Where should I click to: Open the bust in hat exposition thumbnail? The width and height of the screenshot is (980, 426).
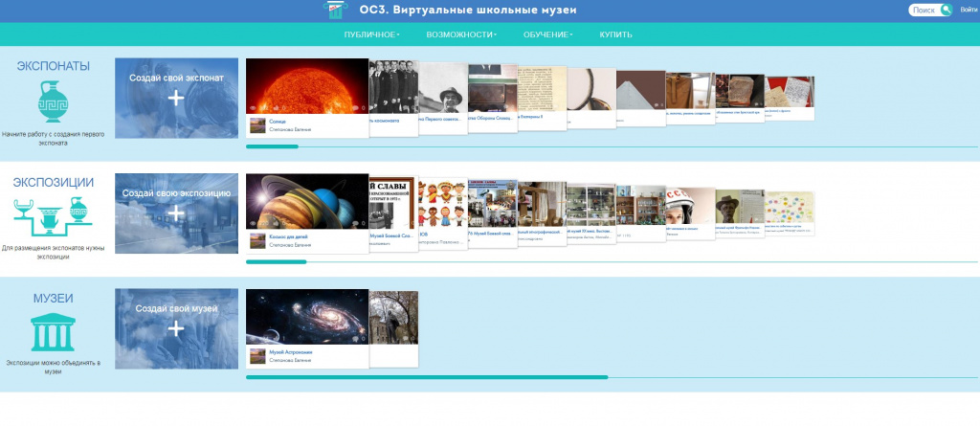(x=740, y=207)
